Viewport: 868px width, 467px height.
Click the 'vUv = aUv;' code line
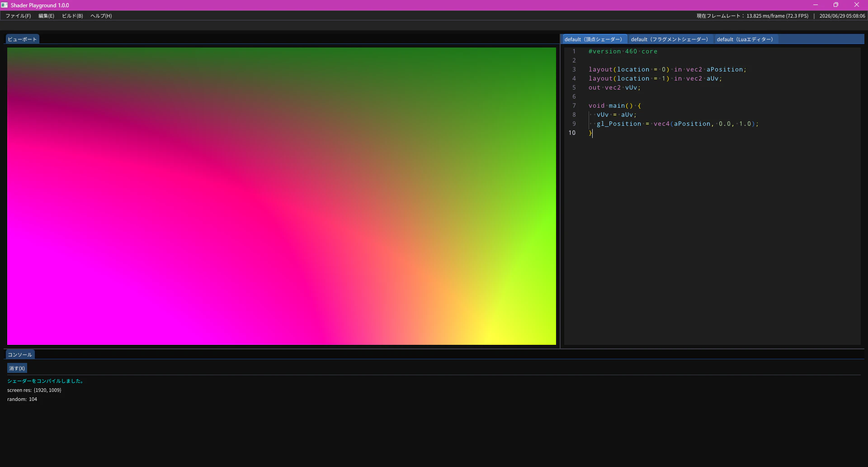pos(616,115)
